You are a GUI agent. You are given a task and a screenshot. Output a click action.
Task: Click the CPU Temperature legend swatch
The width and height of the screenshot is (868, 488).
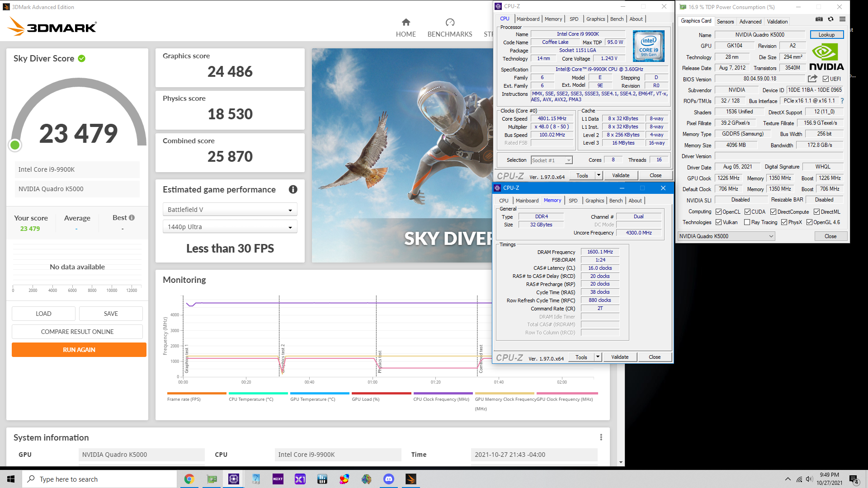[258, 393]
